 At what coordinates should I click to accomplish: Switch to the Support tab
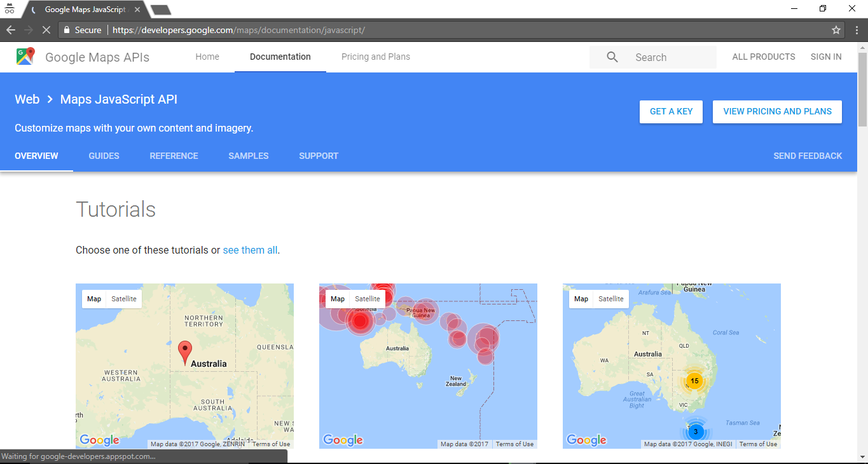point(319,156)
